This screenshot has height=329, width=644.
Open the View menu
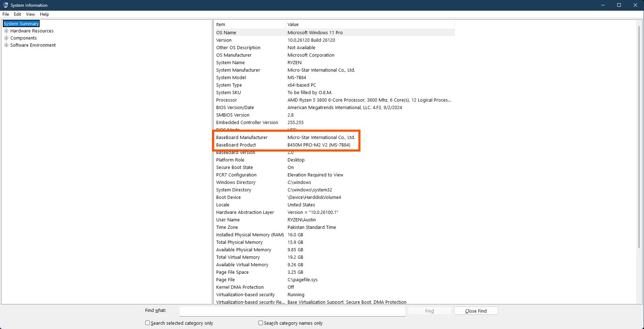coord(30,14)
